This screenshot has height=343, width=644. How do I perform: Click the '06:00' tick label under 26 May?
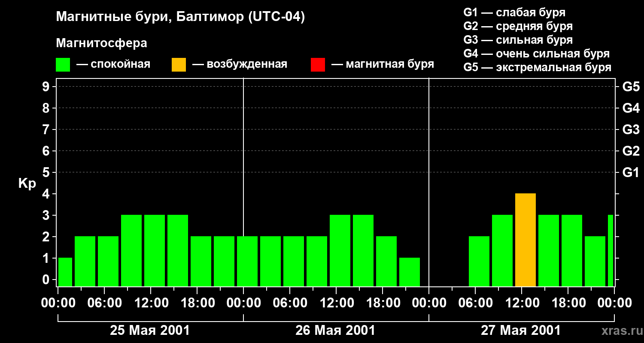290,303
